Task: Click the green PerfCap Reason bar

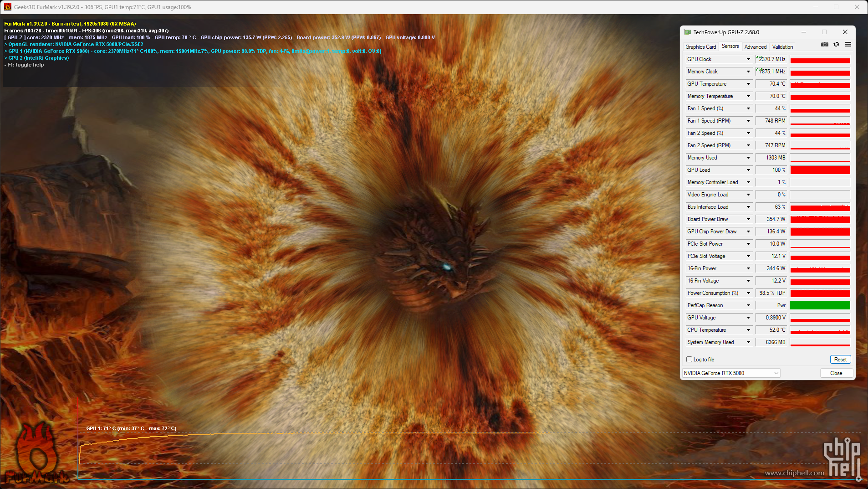Action: 820,305
